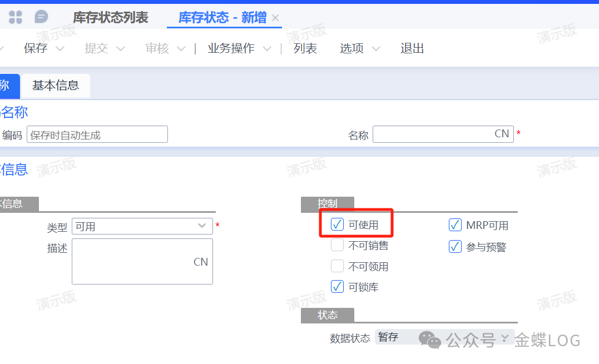The height and width of the screenshot is (364, 599).
Task: Switch to the 库存状态列表 tab
Action: [111, 18]
